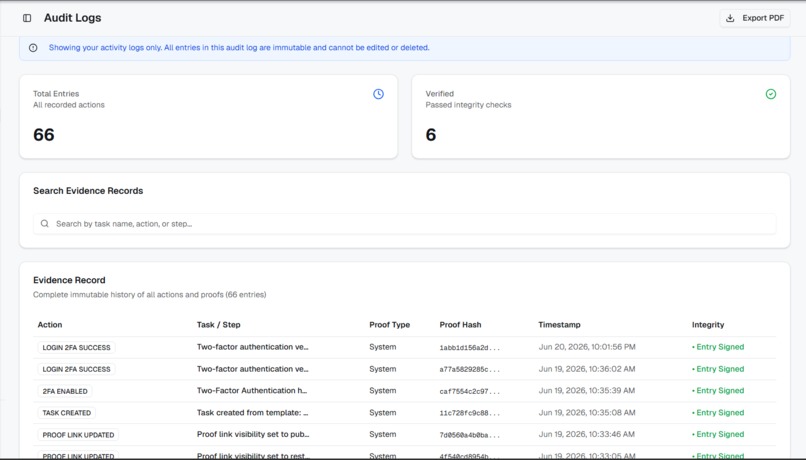
Task: Click Entry Signed status for 2FA ENABLED row
Action: click(x=718, y=391)
